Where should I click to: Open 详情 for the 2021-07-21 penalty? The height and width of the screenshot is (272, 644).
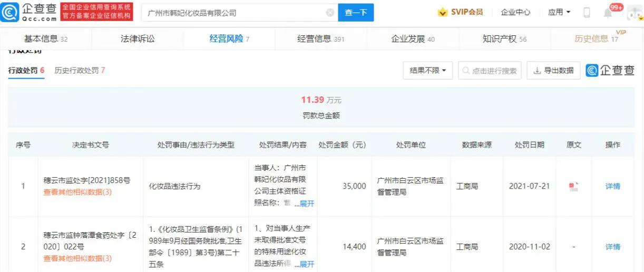pos(613,186)
